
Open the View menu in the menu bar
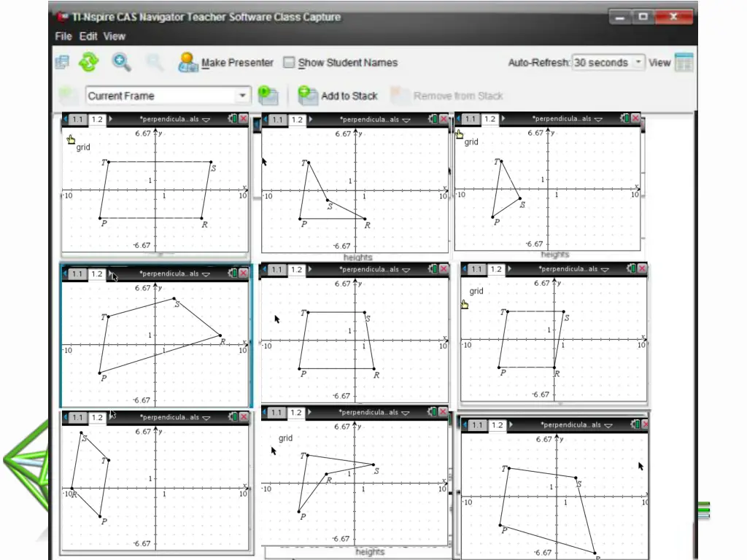[x=115, y=36]
